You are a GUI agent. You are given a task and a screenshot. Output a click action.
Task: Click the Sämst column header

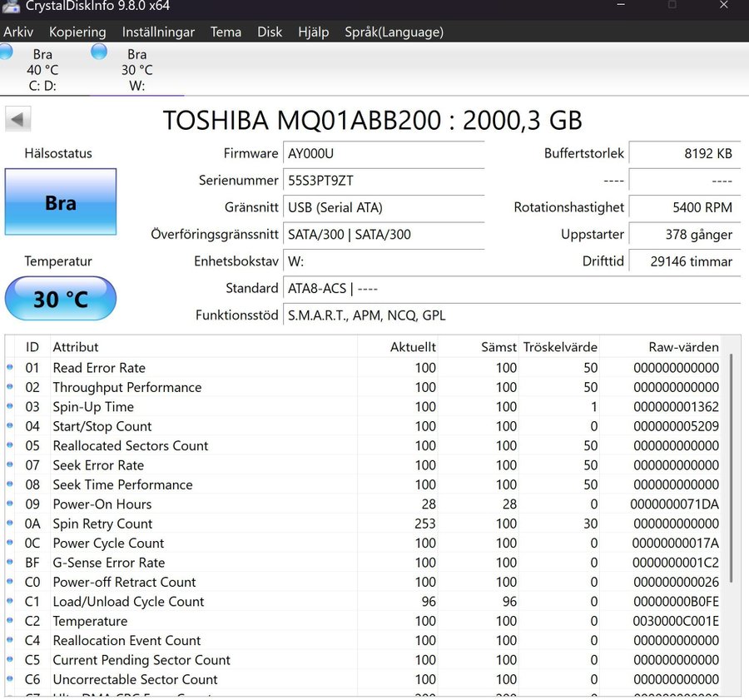point(479,347)
